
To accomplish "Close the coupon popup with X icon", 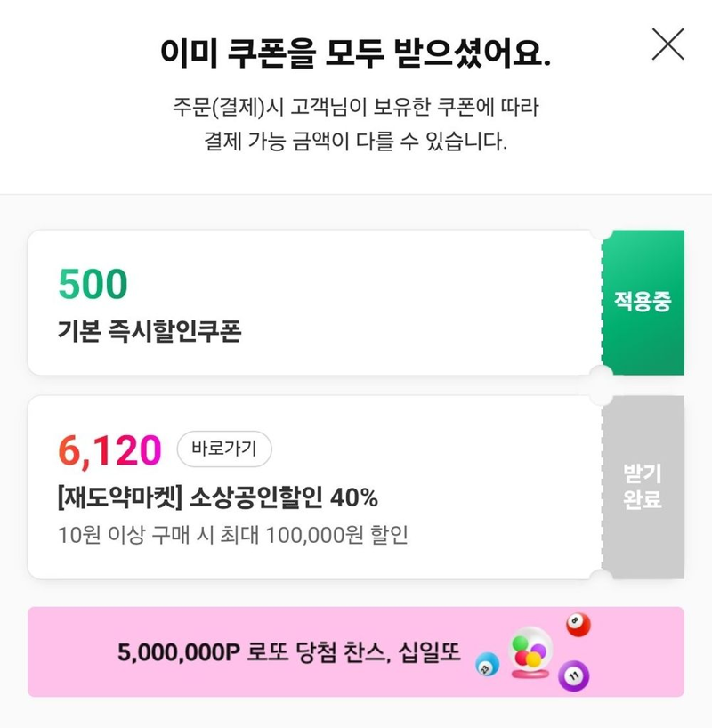I will (667, 44).
